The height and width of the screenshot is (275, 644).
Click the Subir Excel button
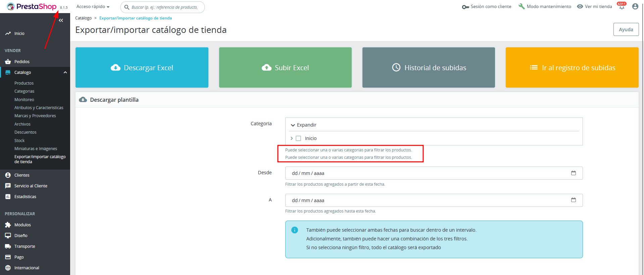pos(285,67)
